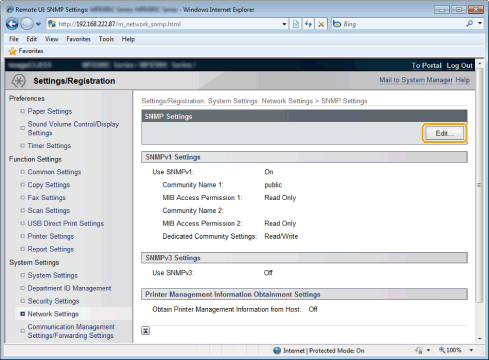Click the search magnifier icon
The image size is (489, 360).
click(470, 23)
